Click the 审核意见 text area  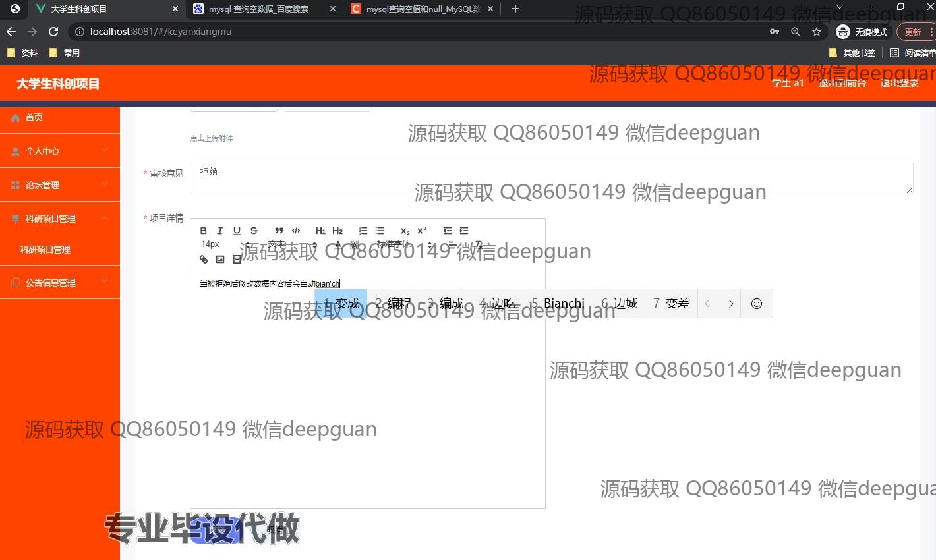click(551, 179)
